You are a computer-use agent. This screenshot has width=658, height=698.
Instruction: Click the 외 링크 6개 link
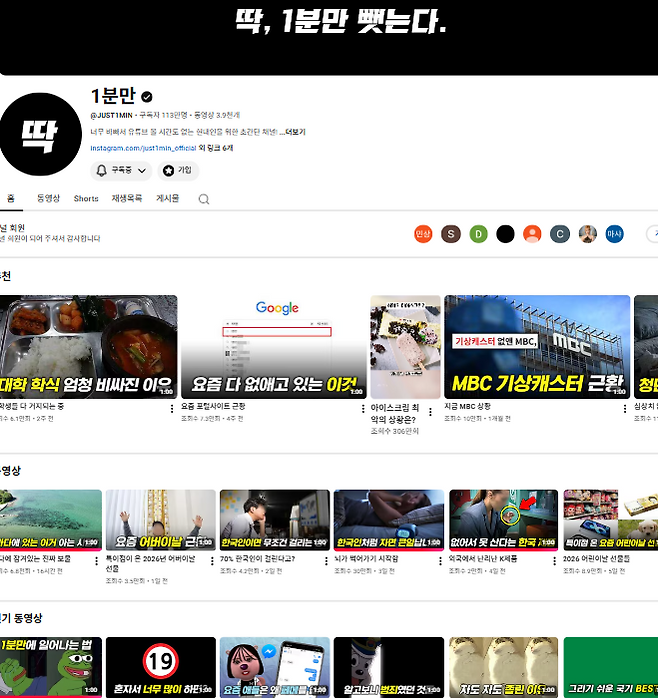215,148
